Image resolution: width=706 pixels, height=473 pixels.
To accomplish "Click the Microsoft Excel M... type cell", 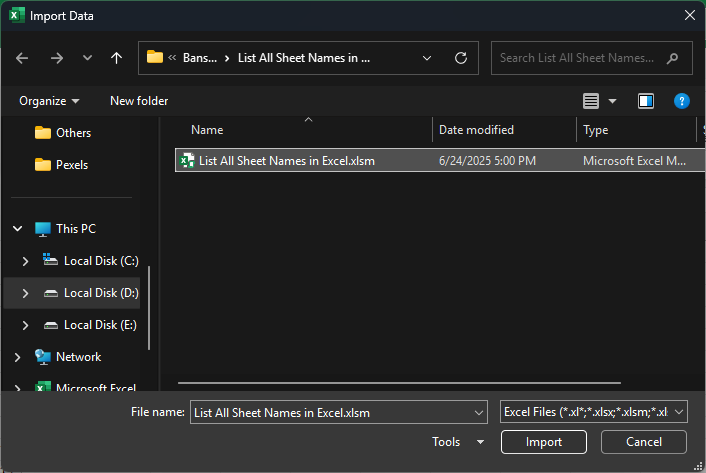I will point(634,161).
